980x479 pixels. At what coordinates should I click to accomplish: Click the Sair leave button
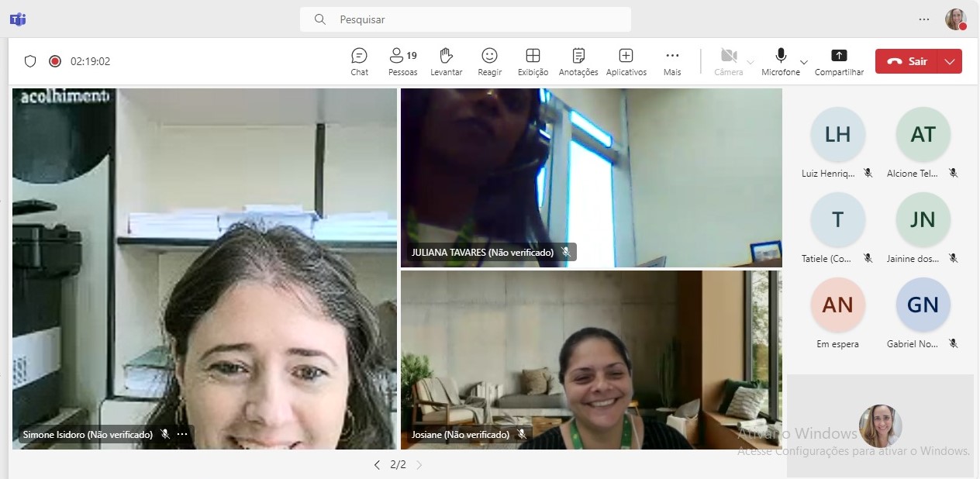click(907, 61)
